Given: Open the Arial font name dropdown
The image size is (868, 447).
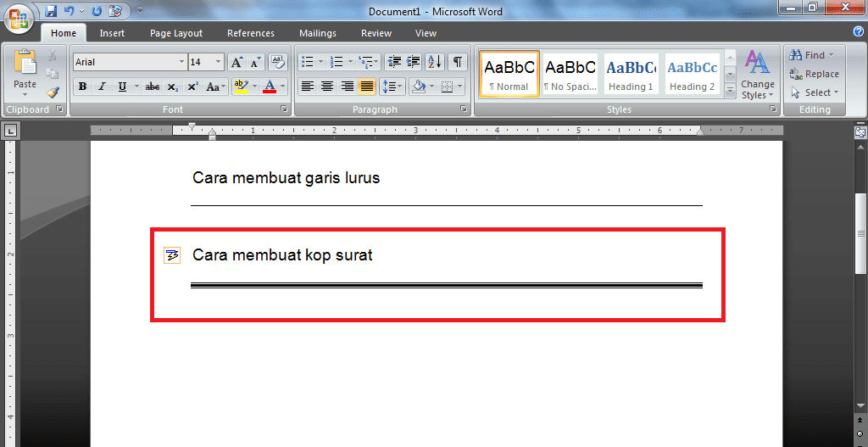Looking at the screenshot, I should pos(181,62).
